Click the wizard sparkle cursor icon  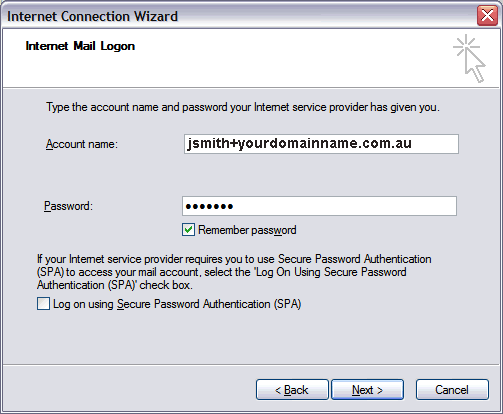coord(469,58)
